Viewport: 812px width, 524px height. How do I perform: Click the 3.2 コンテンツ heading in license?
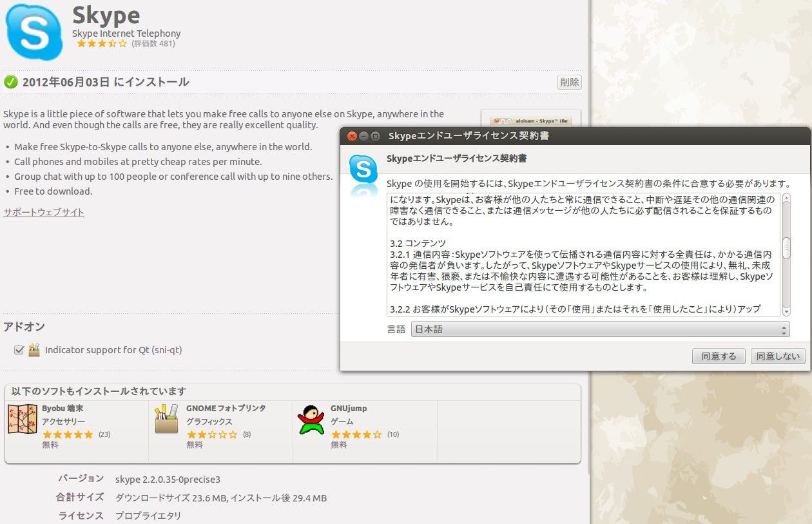pos(418,243)
